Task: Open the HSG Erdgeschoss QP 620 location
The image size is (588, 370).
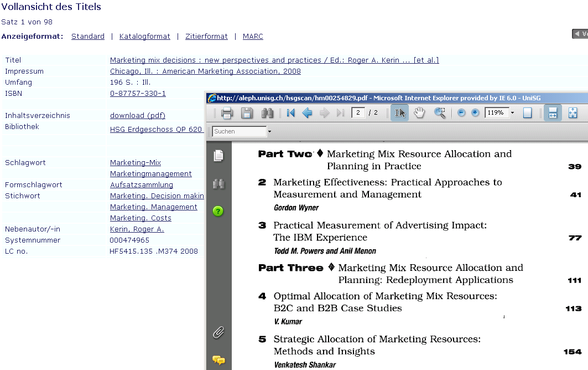Action: coord(157,129)
